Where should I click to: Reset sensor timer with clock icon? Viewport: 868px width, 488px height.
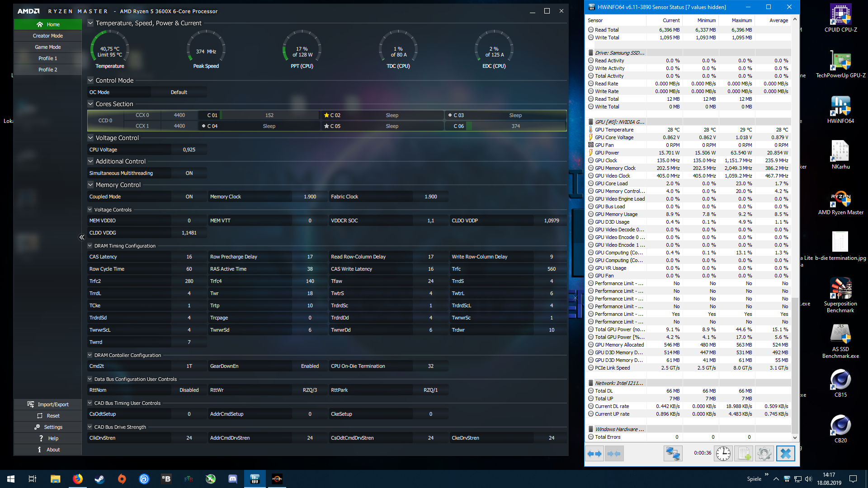click(x=723, y=453)
